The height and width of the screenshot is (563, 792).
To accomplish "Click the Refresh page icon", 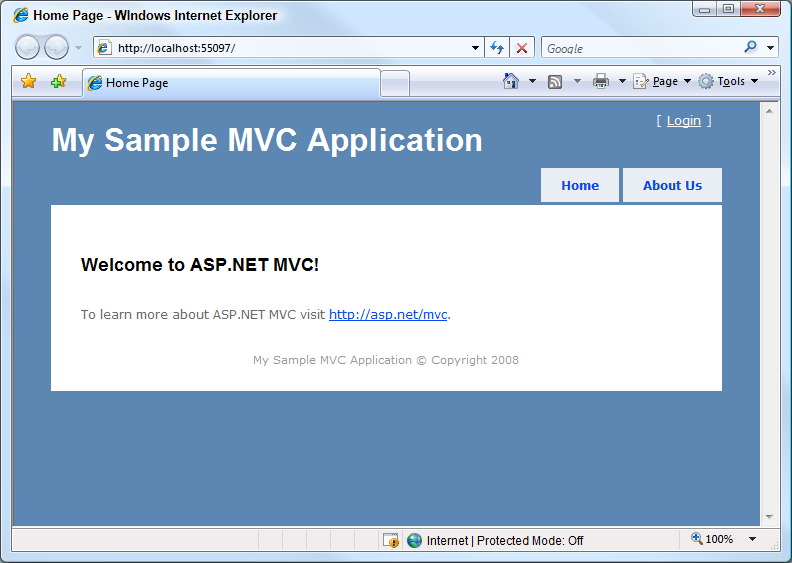I will [497, 48].
